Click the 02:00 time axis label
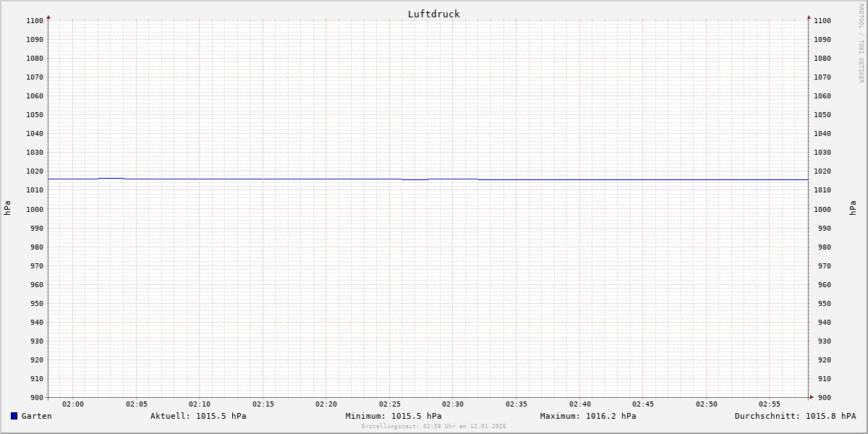This screenshot has width=868, height=434. (73, 404)
